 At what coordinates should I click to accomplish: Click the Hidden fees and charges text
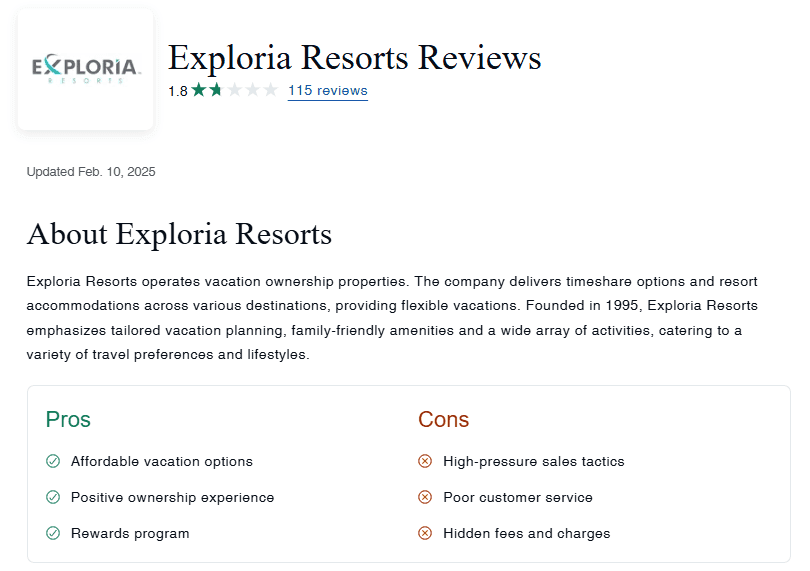pos(526,533)
